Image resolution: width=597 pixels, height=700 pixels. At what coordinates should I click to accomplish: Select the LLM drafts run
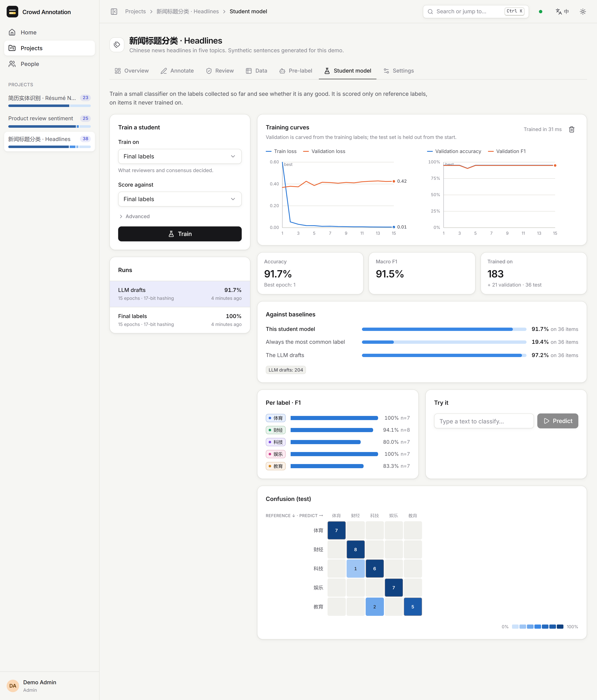tap(180, 294)
